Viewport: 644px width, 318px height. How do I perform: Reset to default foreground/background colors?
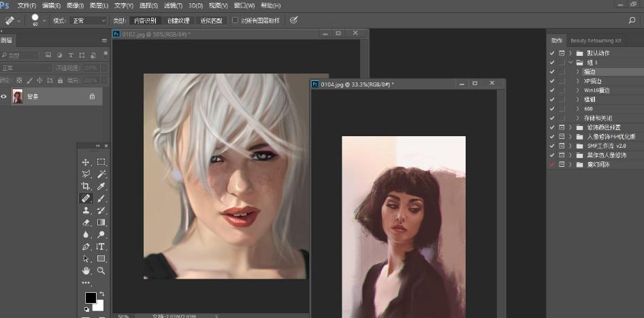[x=86, y=309]
